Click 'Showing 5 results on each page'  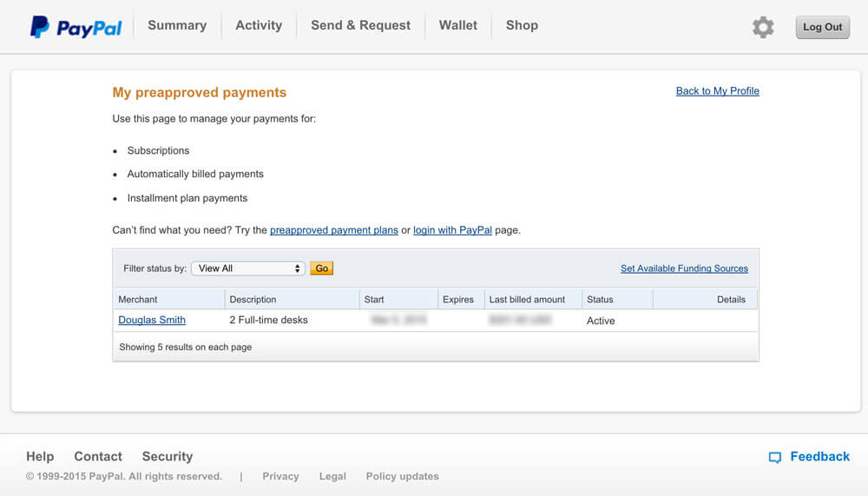coord(186,347)
